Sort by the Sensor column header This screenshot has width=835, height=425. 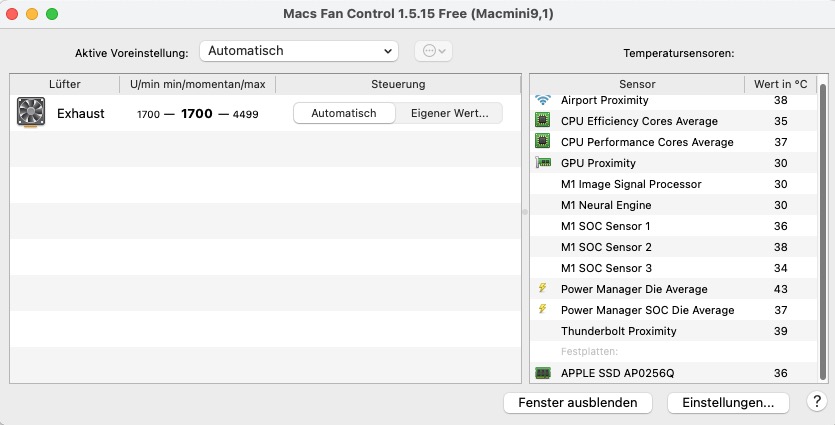coord(637,84)
